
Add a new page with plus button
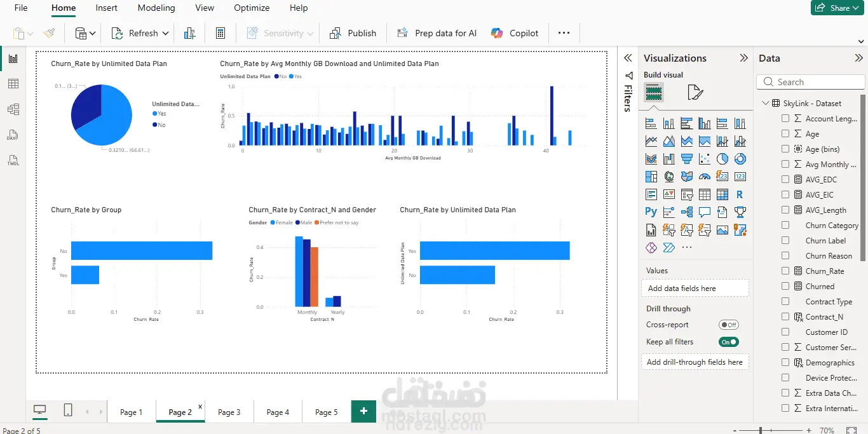(363, 411)
